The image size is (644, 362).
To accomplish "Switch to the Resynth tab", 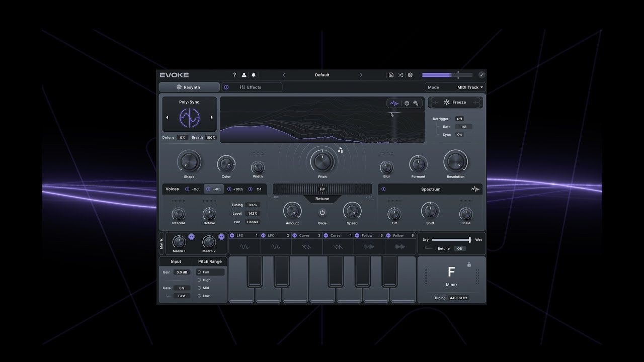I will coord(189,87).
